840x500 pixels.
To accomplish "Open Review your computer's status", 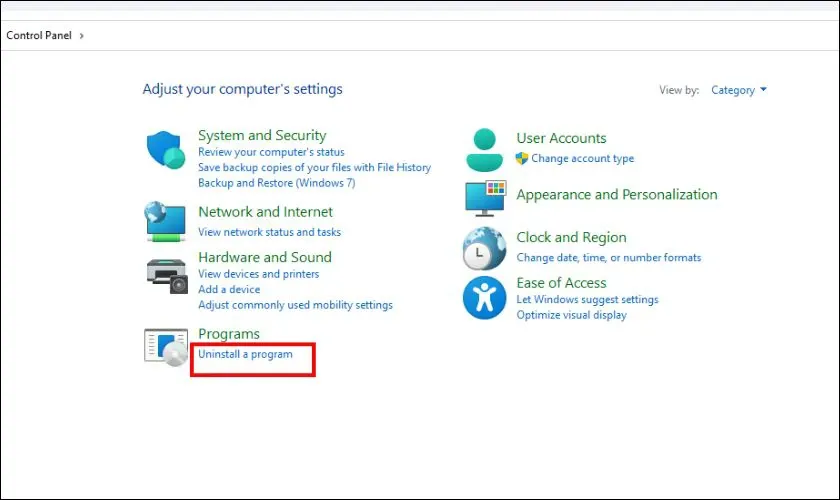I will coord(271,152).
